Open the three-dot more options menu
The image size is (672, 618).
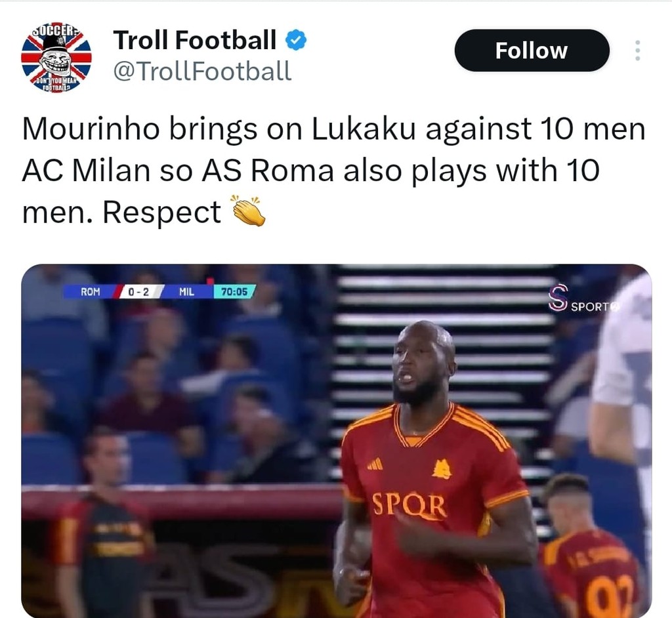pos(637,51)
